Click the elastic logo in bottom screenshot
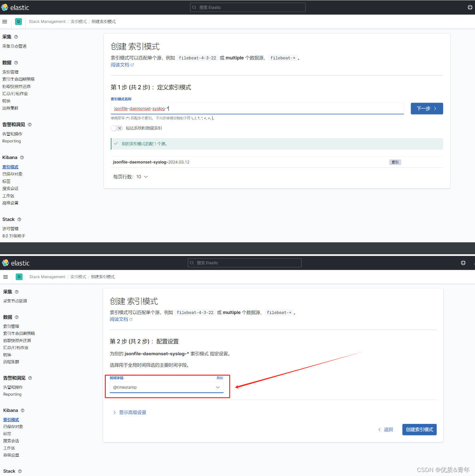The width and height of the screenshot is (475, 476). (x=16, y=263)
